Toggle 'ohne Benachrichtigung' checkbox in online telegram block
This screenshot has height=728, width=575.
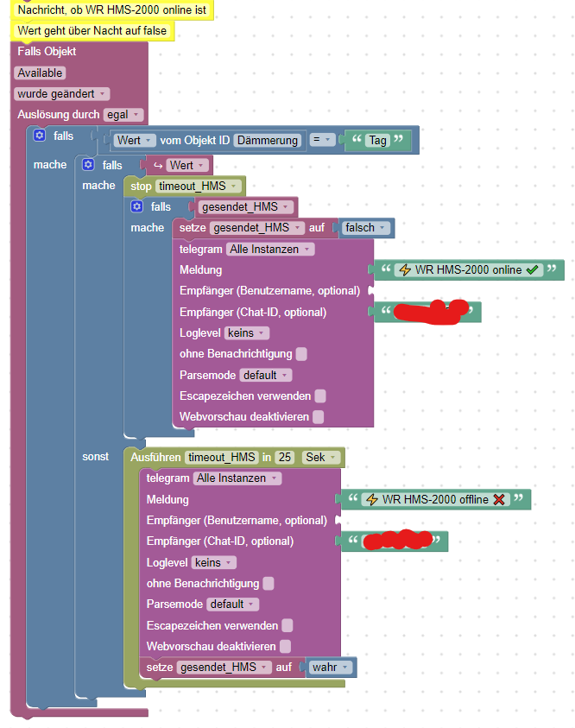301,354
